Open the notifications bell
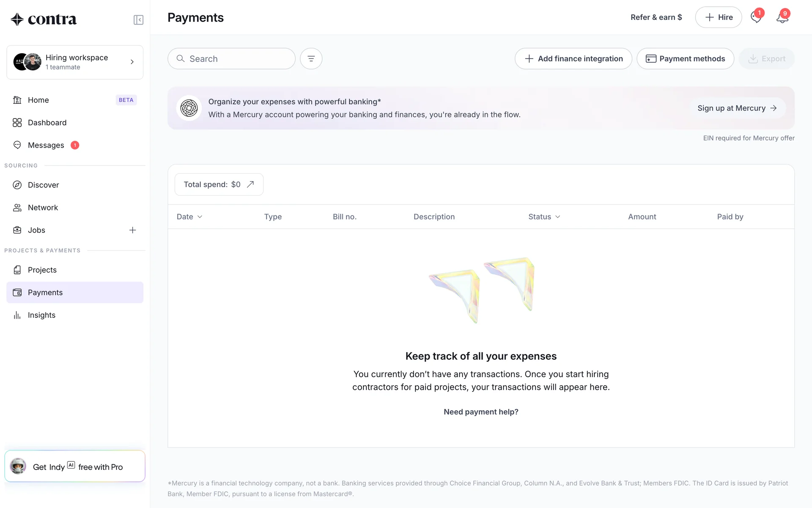812x508 pixels. (x=782, y=18)
